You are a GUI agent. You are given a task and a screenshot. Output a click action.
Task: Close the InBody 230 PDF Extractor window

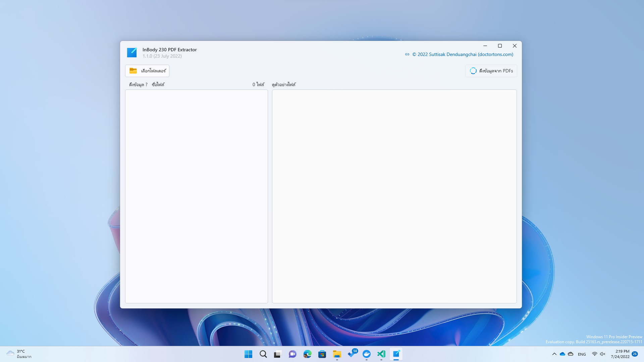pyautogui.click(x=515, y=46)
